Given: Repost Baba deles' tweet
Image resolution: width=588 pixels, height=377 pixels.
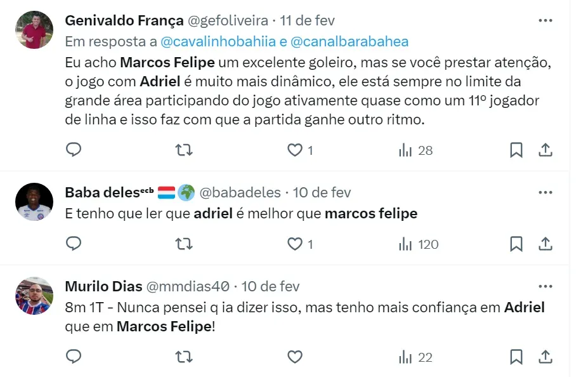Looking at the screenshot, I should [184, 244].
